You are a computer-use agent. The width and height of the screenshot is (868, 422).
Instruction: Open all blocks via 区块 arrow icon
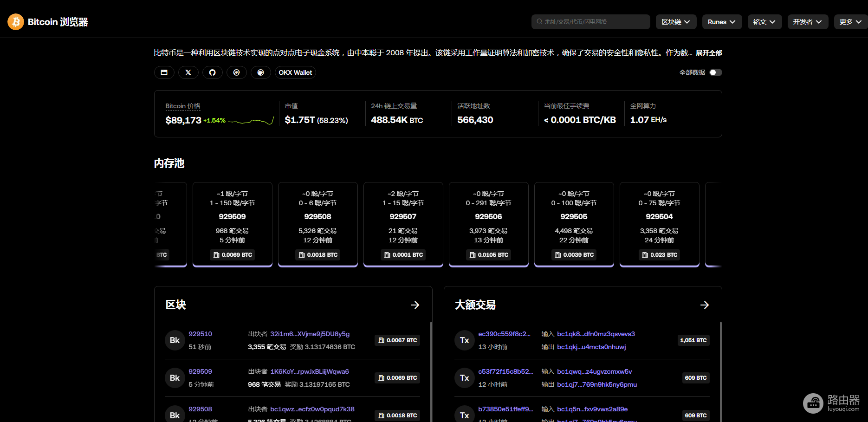(415, 305)
